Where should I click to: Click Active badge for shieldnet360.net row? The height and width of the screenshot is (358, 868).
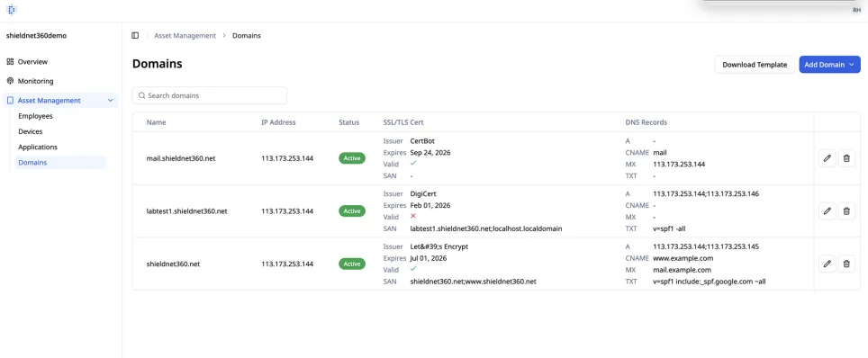pyautogui.click(x=352, y=264)
